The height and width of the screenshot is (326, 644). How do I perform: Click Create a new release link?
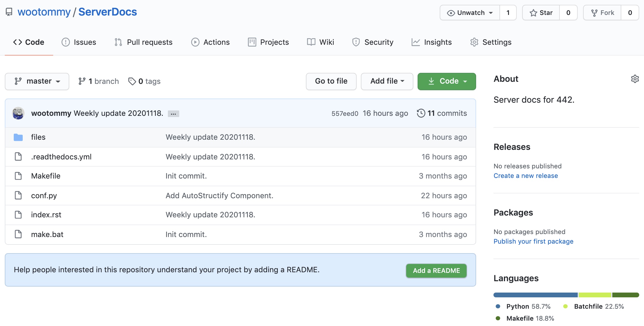click(526, 176)
